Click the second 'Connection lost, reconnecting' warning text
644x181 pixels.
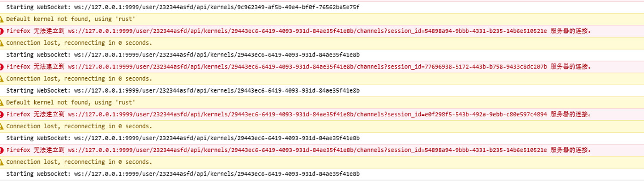pos(79,79)
